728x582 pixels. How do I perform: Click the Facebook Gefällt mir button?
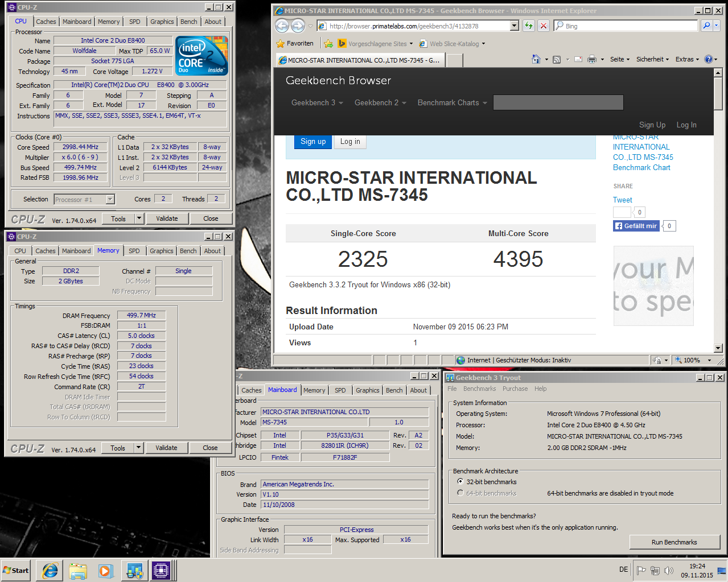[x=636, y=226]
